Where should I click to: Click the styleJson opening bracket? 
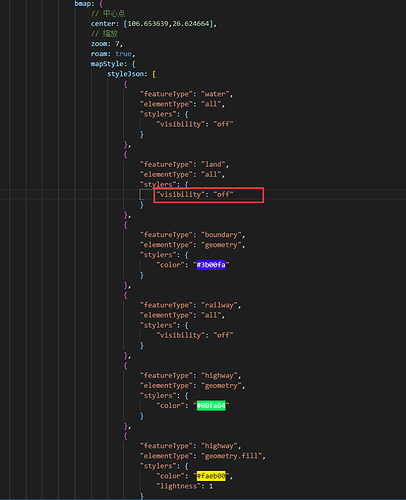click(x=154, y=74)
